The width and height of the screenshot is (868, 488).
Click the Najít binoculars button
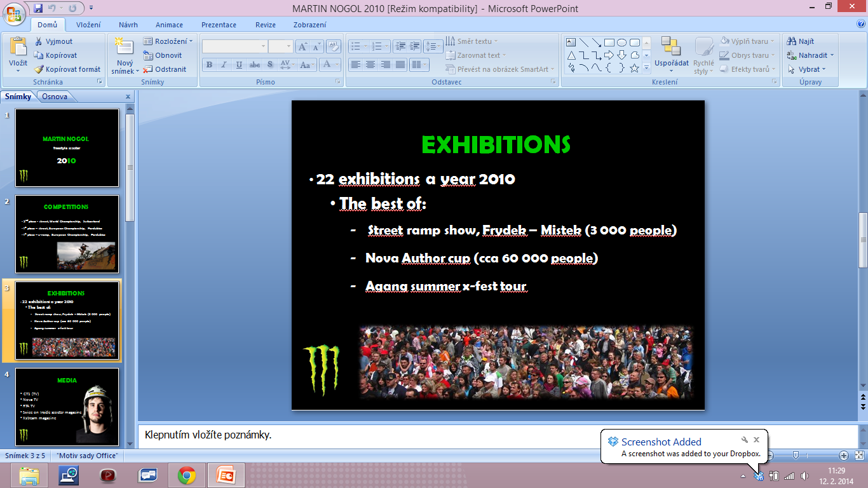(x=801, y=41)
